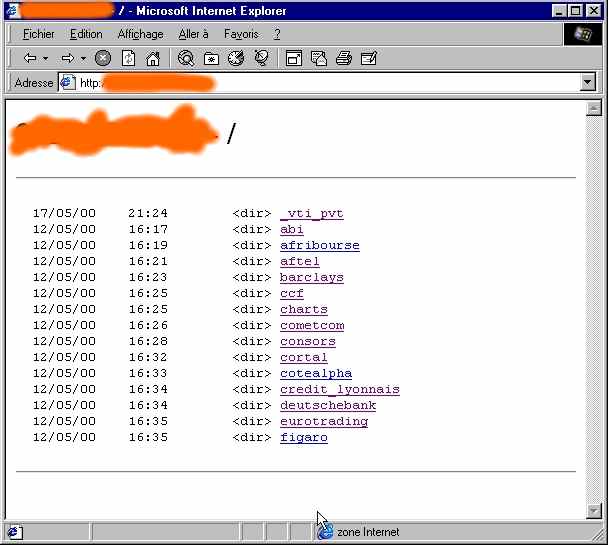Minimize the Internet Explorer window
The width and height of the screenshot is (608, 545).
tap(559, 11)
